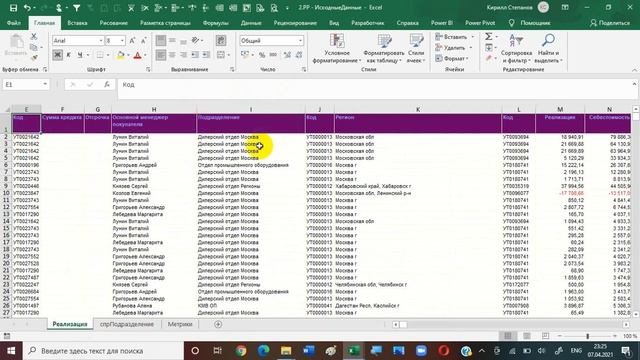
Task: Open Sort and Filter (Сортировка и фильтр)
Action: (516, 49)
